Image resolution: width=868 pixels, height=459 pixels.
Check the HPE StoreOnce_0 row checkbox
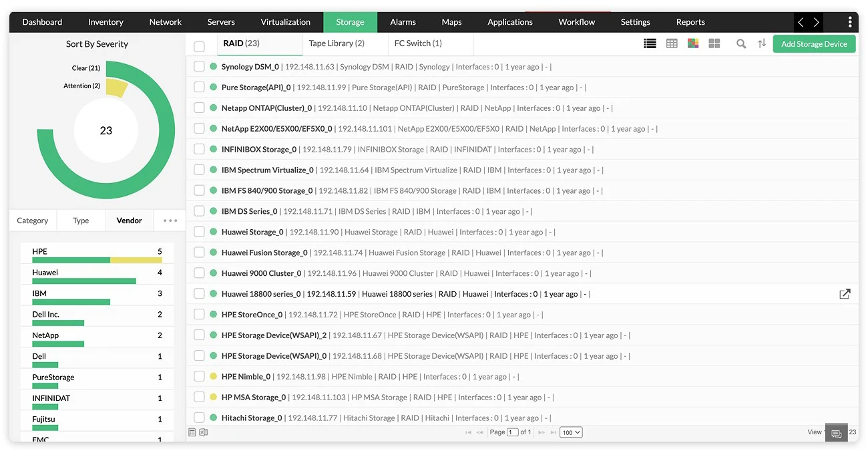(x=199, y=315)
